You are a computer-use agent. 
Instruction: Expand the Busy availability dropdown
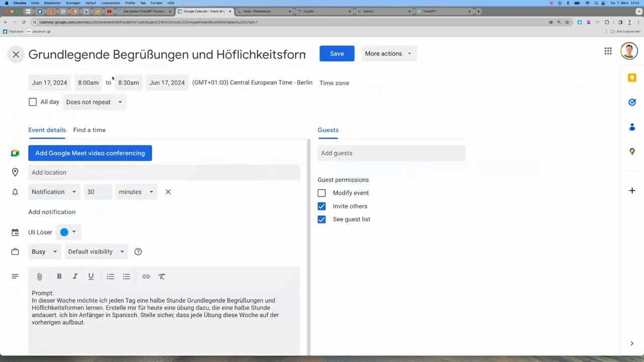point(44,251)
